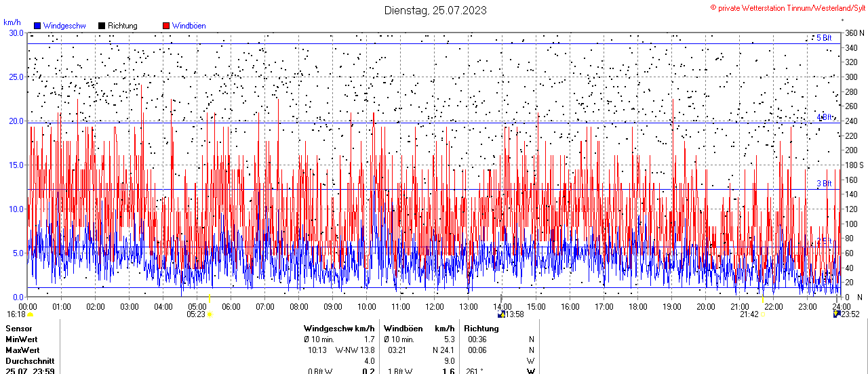This screenshot has width=868, height=374.
Task: Click the moon icon next to 23:52
Action: tap(837, 314)
